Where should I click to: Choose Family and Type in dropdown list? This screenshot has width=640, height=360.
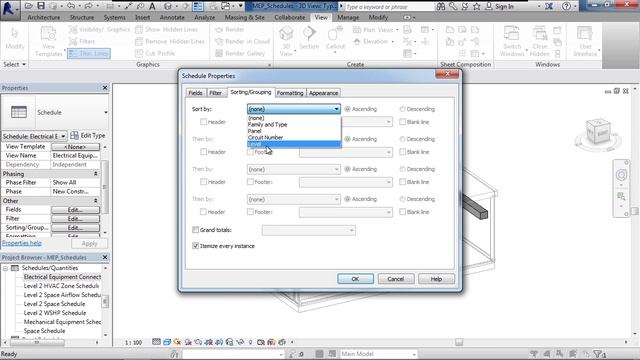point(294,124)
